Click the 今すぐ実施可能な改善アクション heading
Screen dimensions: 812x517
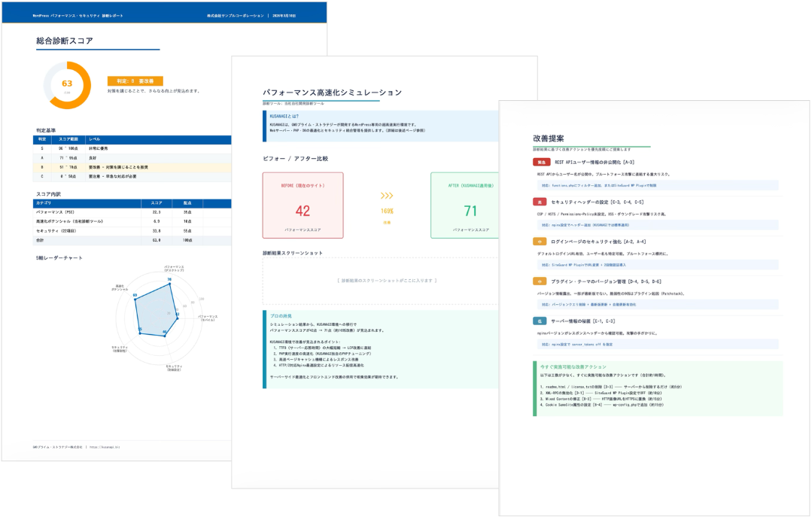[573, 366]
